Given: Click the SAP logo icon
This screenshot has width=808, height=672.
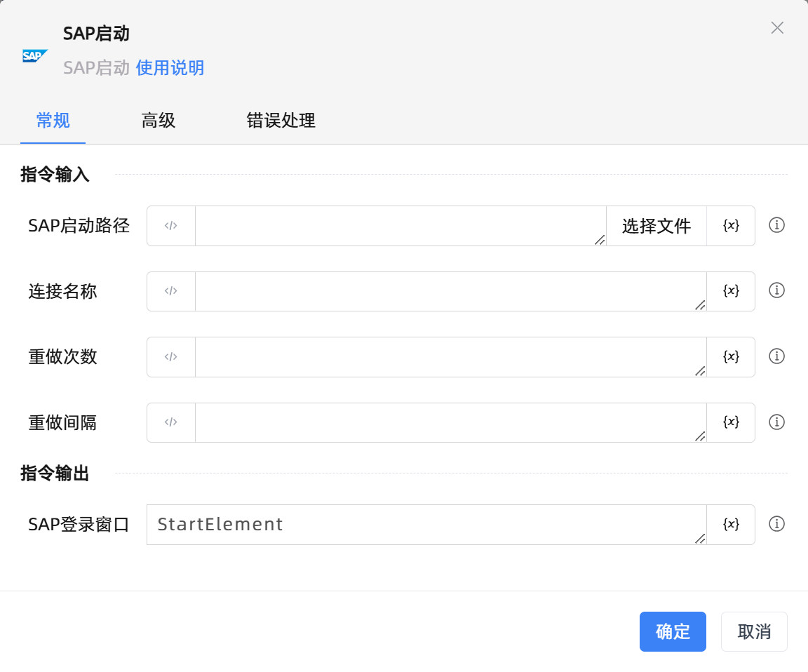Looking at the screenshot, I should tap(34, 55).
